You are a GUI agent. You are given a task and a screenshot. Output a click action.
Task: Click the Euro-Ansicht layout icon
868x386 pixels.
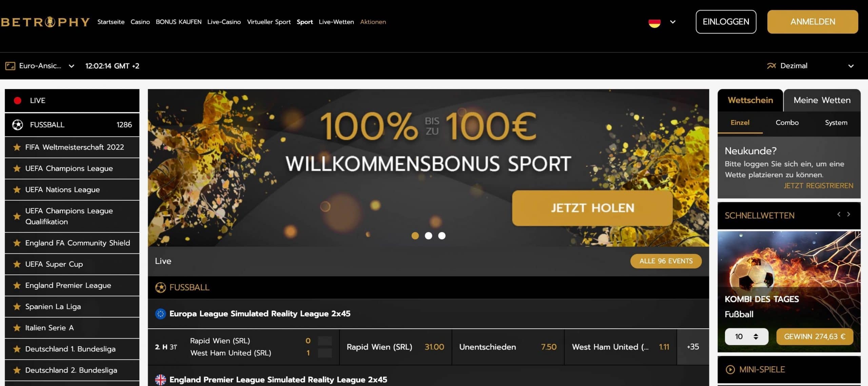10,66
